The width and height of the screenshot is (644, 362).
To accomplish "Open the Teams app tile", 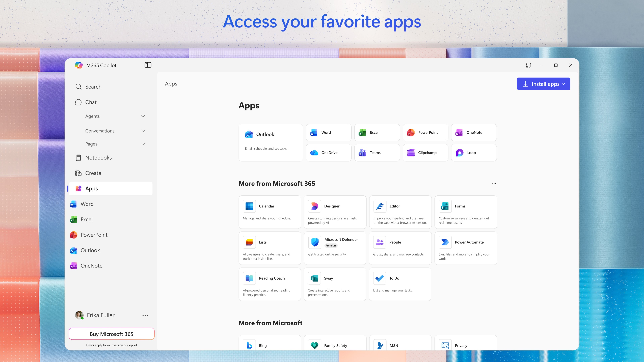I will (x=377, y=152).
